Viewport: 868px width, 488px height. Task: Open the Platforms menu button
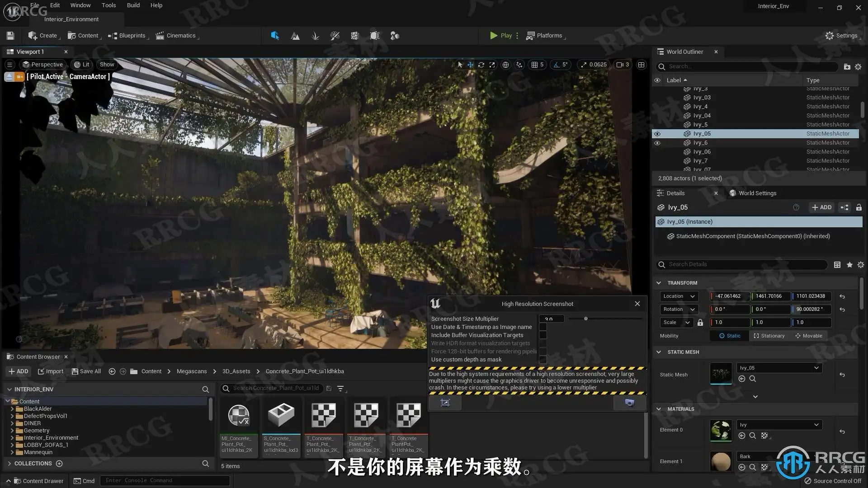click(546, 36)
